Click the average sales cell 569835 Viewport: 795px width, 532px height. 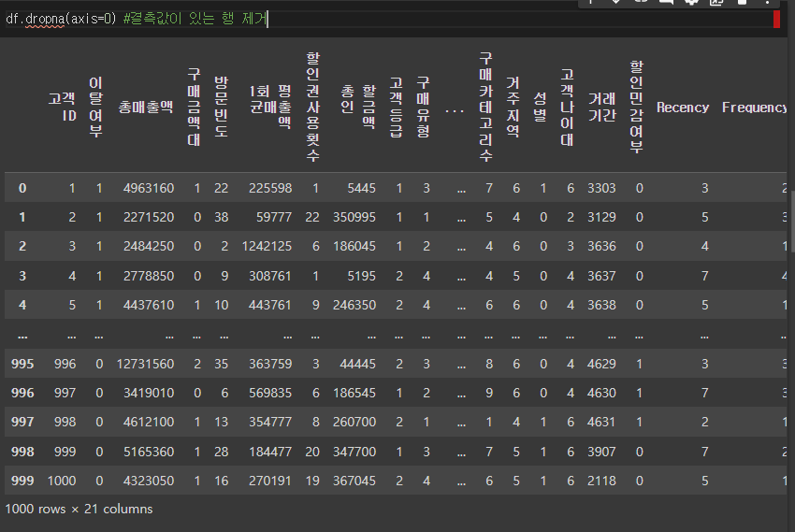point(270,393)
